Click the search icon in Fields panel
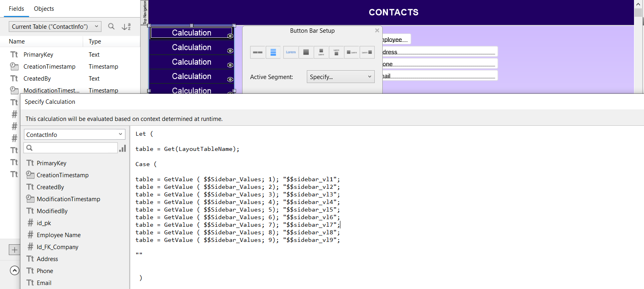Image resolution: width=644 pixels, height=289 pixels. (111, 26)
